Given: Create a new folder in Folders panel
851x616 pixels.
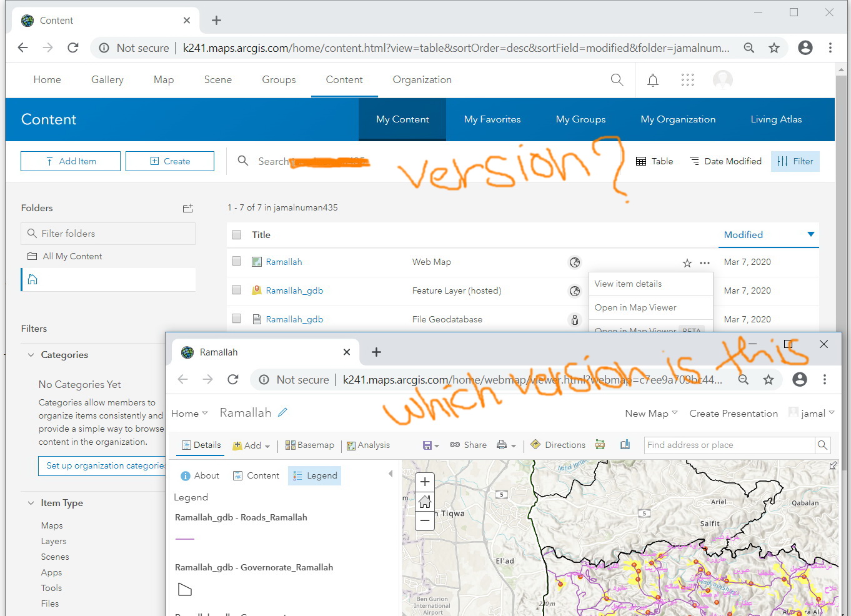Looking at the screenshot, I should click(187, 208).
